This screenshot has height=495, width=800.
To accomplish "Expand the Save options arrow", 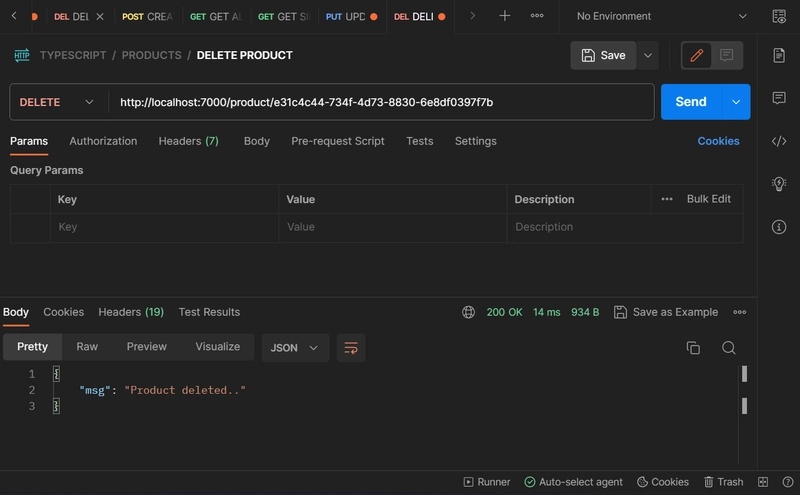I will tap(647, 55).
